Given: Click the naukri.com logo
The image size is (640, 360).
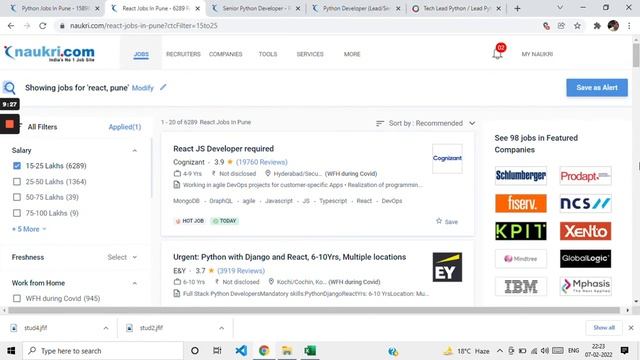Looking at the screenshot, I should [49, 53].
